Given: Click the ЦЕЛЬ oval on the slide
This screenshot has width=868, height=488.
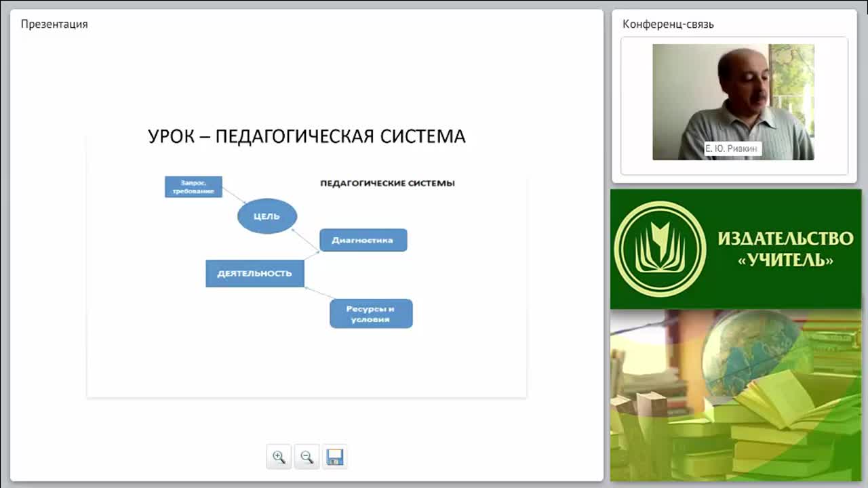Looking at the screenshot, I should (267, 216).
